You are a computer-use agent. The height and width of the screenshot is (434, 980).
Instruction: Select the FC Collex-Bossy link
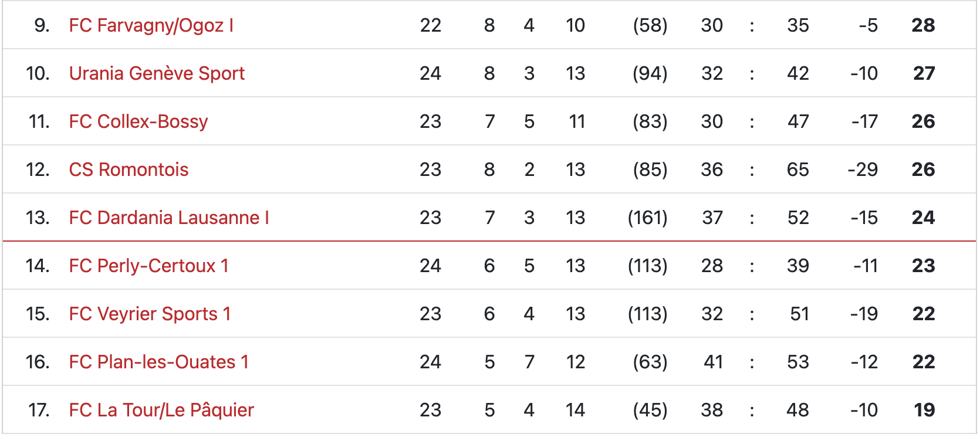138,121
